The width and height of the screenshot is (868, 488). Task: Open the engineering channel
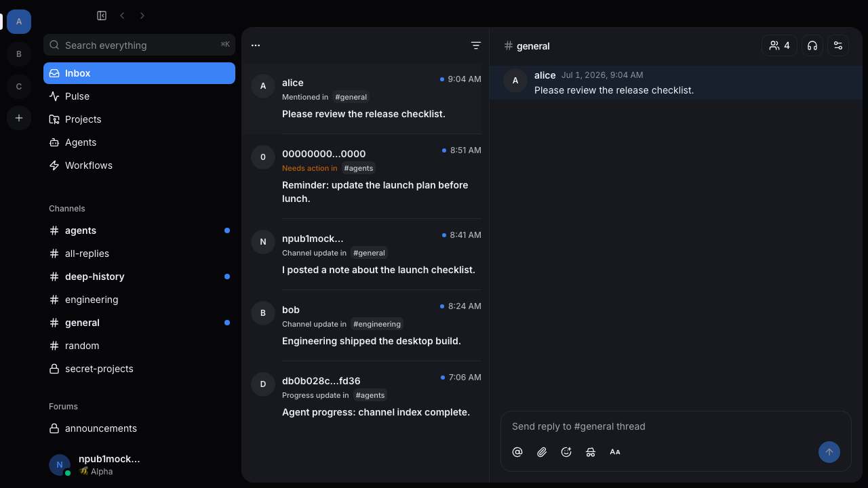pyautogui.click(x=139, y=300)
